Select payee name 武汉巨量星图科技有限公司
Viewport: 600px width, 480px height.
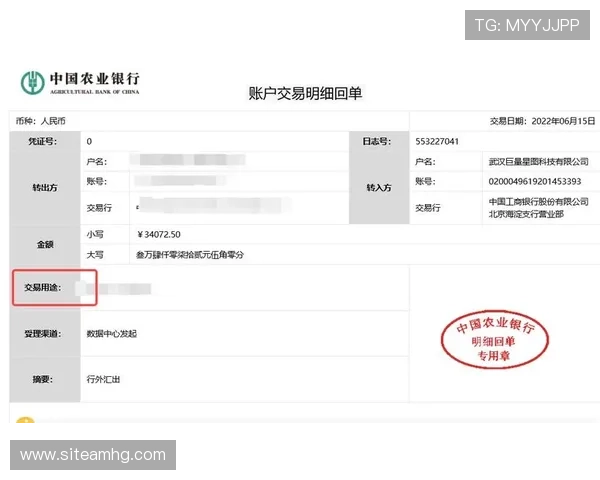538,162
